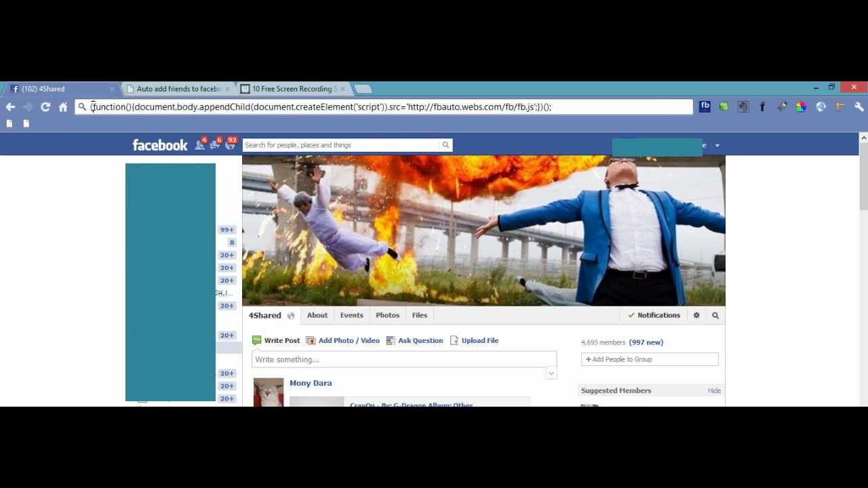The width and height of the screenshot is (868, 488).
Task: Search this group via magnifier icon
Action: click(715, 315)
